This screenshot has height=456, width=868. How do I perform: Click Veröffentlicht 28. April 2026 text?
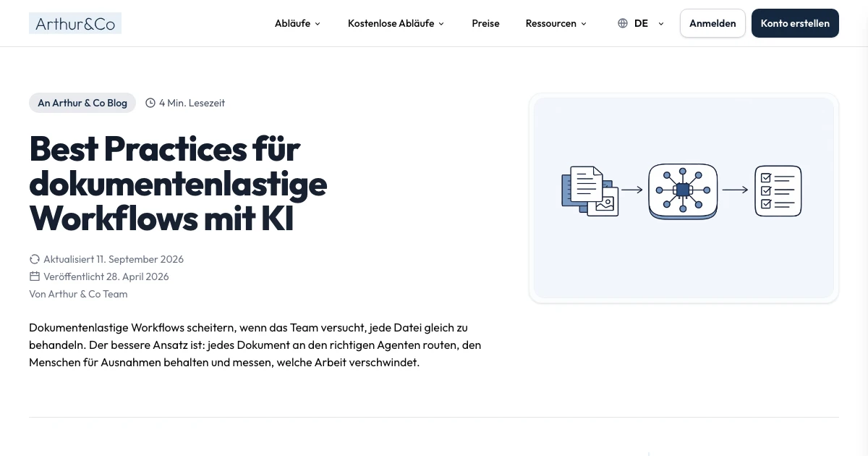[x=106, y=276]
